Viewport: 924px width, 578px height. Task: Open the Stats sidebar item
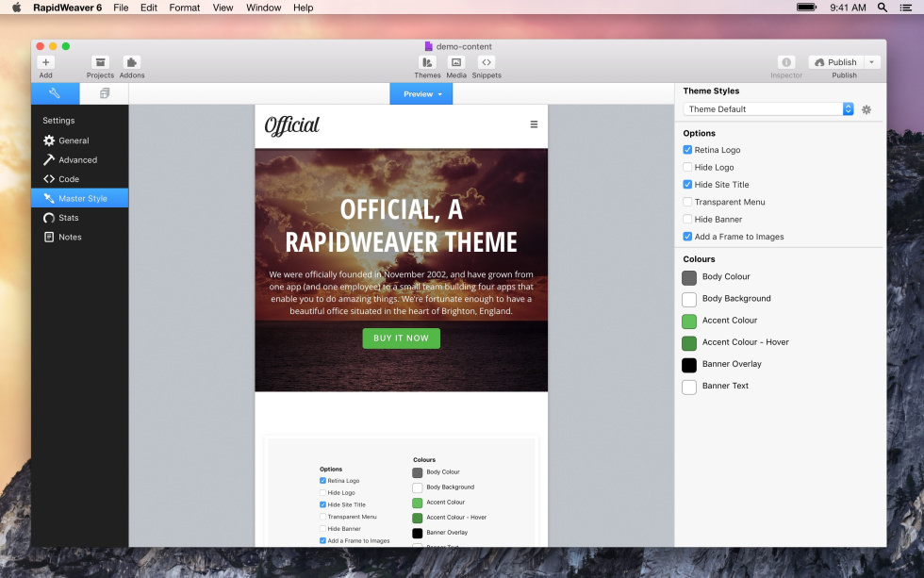(79, 218)
